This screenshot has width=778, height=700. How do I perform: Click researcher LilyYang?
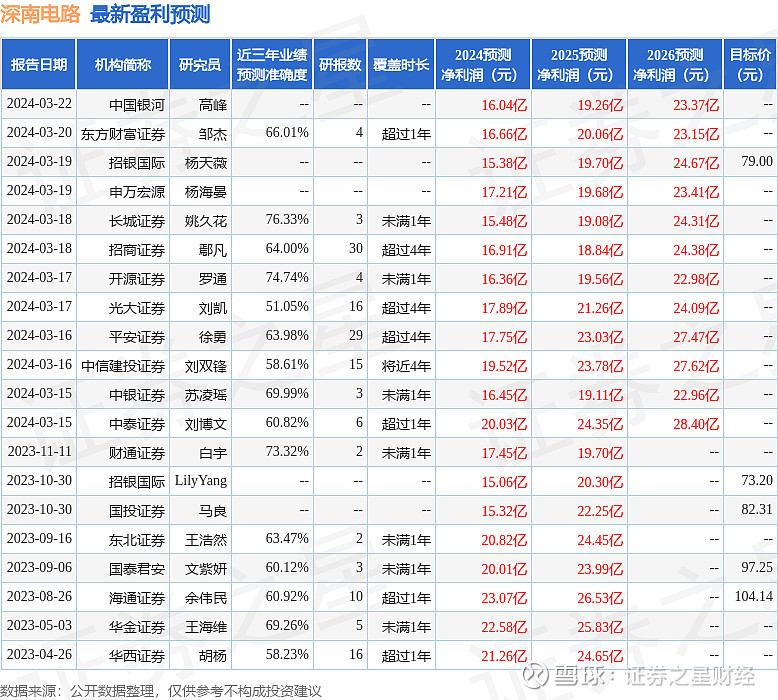click(200, 481)
